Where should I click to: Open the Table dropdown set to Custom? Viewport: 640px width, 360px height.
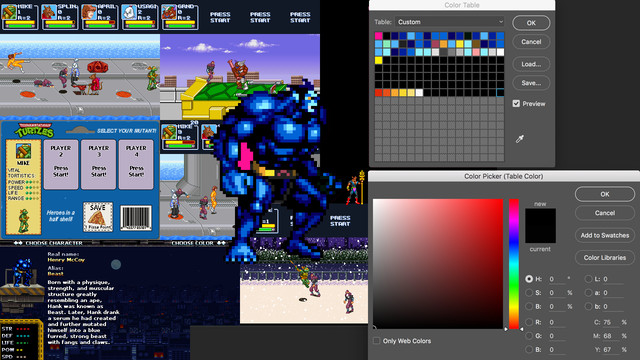(x=450, y=22)
